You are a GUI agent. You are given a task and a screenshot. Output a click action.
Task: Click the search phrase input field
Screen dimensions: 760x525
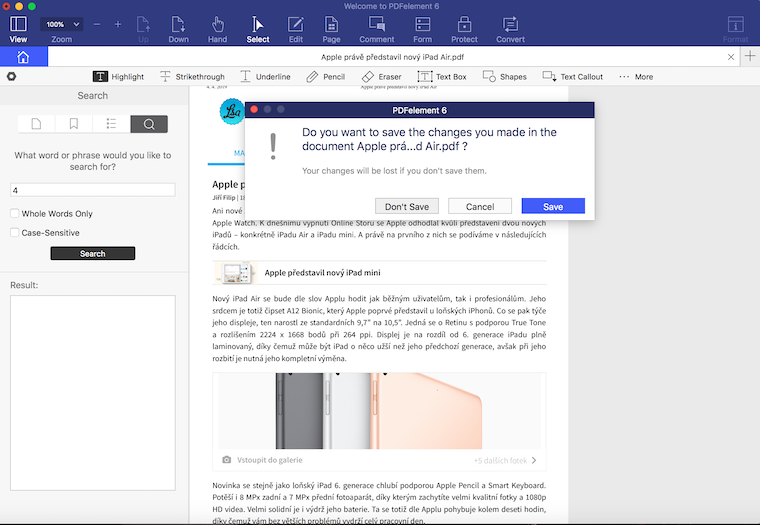point(92,190)
